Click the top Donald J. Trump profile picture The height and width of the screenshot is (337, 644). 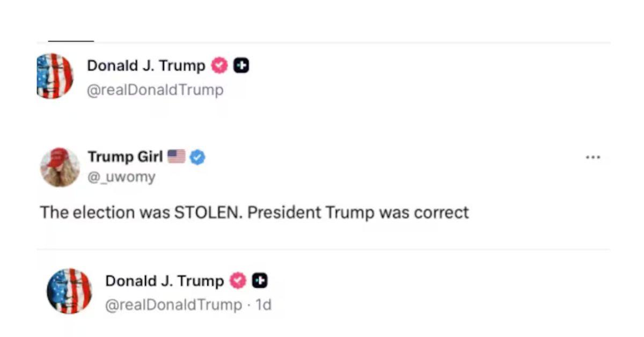(x=54, y=76)
